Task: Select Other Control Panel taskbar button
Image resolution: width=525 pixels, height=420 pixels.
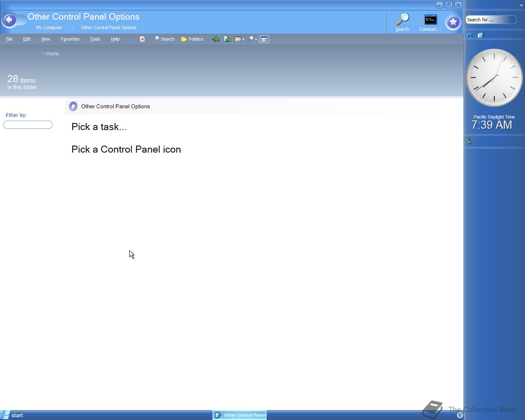Action: tap(240, 415)
